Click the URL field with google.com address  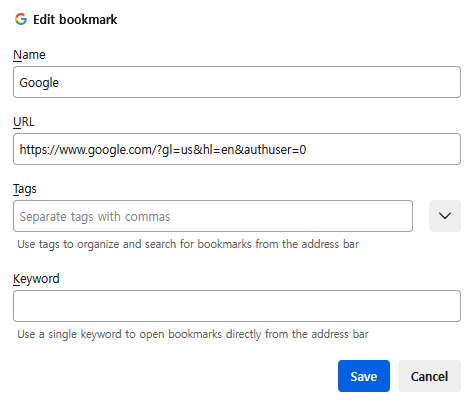click(x=237, y=149)
